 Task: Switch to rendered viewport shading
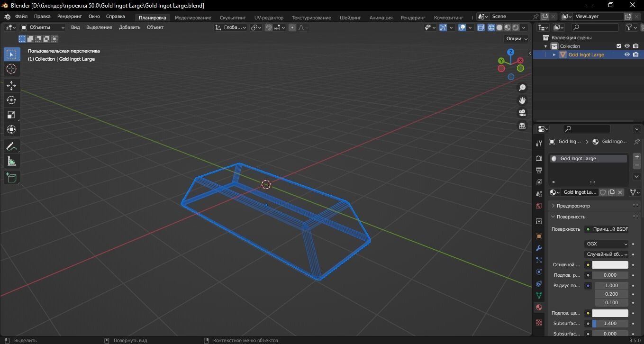pyautogui.click(x=516, y=27)
